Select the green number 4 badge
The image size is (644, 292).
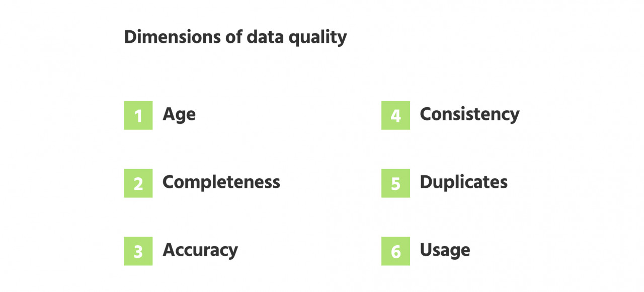tap(395, 115)
